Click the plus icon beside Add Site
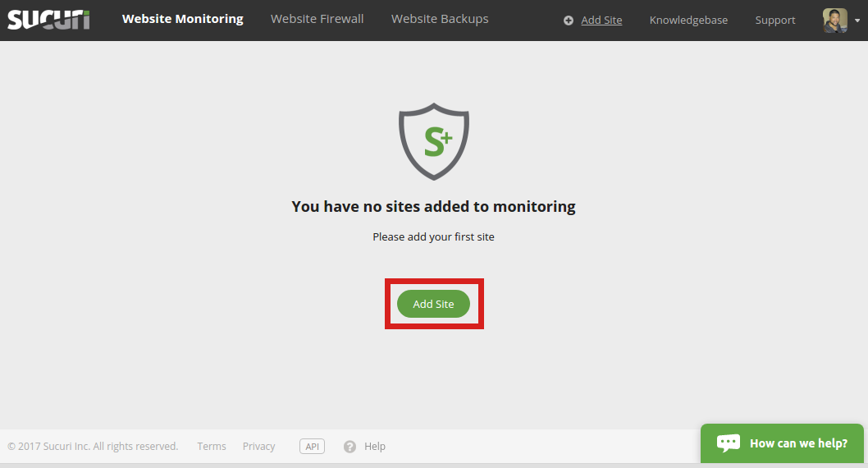The width and height of the screenshot is (868, 468). coord(569,21)
